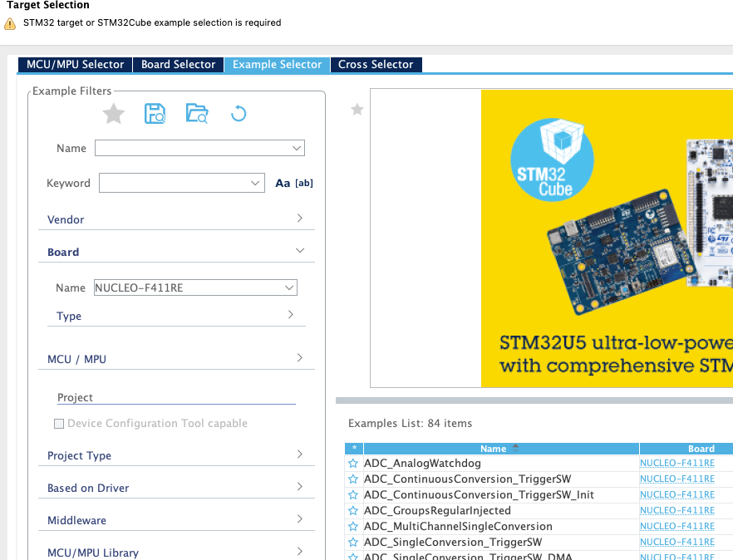Switch to the Board Selector tab
The width and height of the screenshot is (733, 560).
pyautogui.click(x=178, y=65)
